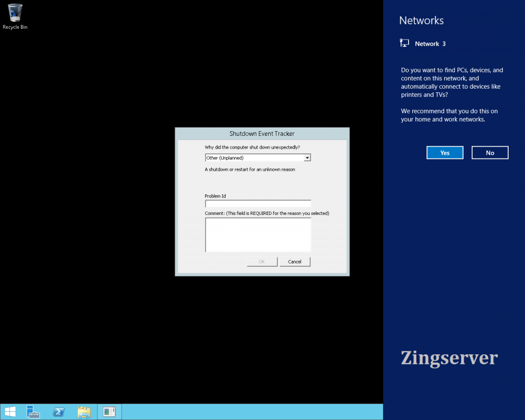525x420 pixels.
Task: Select the active app taskbar button
Action: [109, 412]
